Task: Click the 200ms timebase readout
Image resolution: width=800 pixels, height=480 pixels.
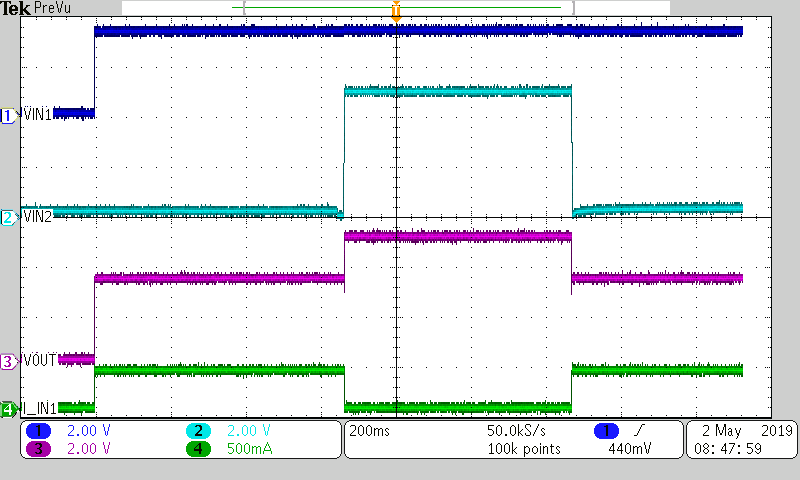Action: coord(367,431)
